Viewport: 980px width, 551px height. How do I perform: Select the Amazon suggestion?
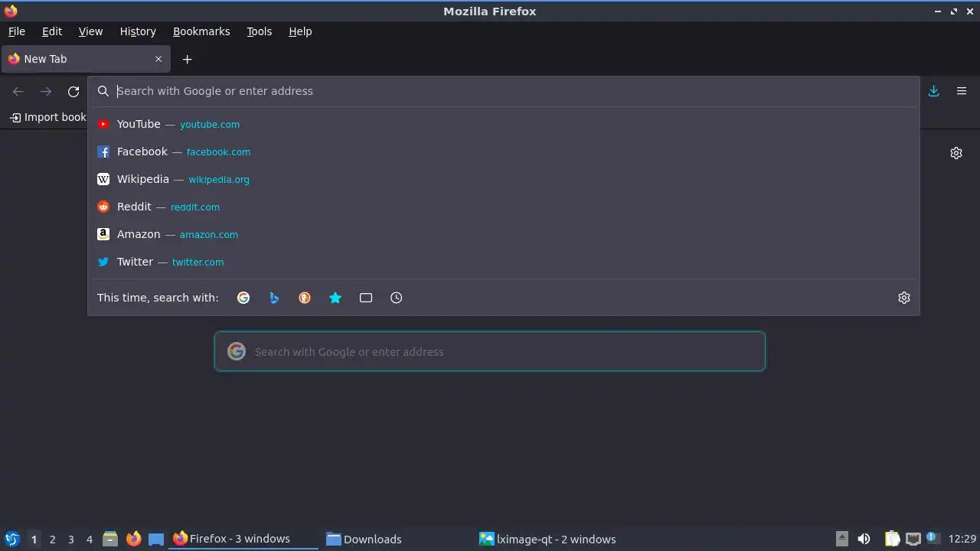[504, 234]
